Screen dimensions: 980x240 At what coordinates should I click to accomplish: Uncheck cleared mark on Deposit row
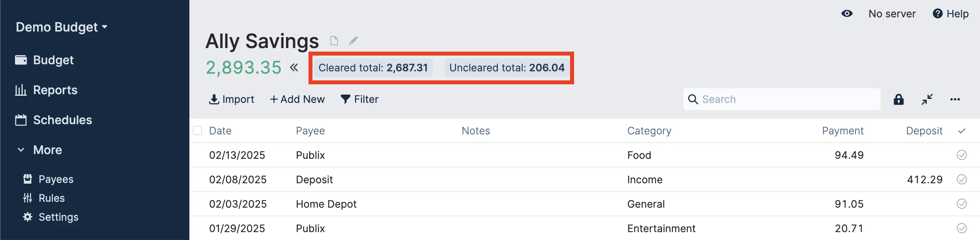[x=961, y=179]
